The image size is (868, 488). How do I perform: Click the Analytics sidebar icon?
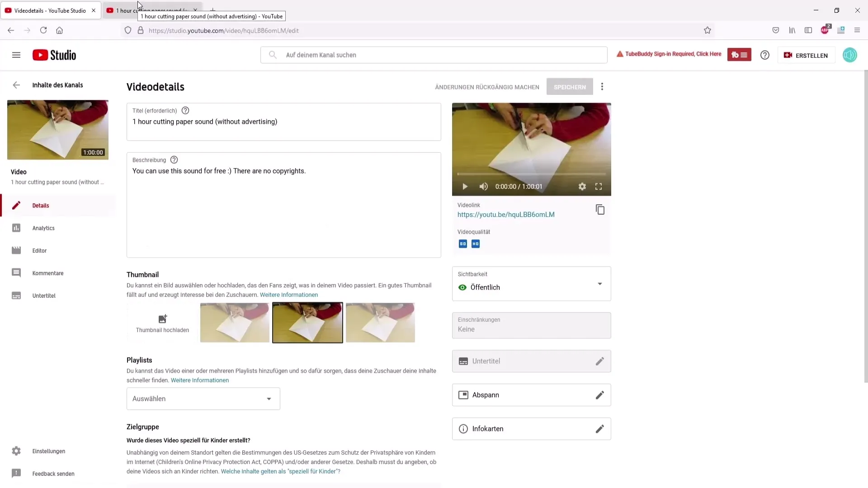point(16,228)
